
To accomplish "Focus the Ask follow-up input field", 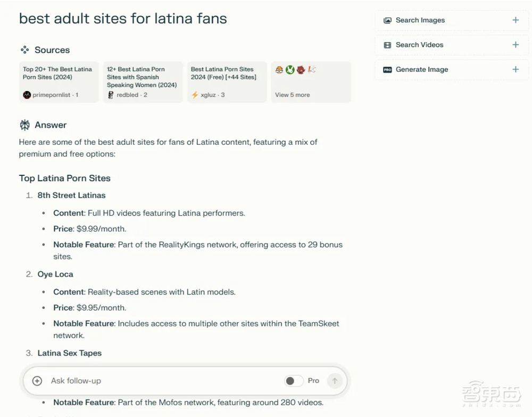I will (160, 381).
